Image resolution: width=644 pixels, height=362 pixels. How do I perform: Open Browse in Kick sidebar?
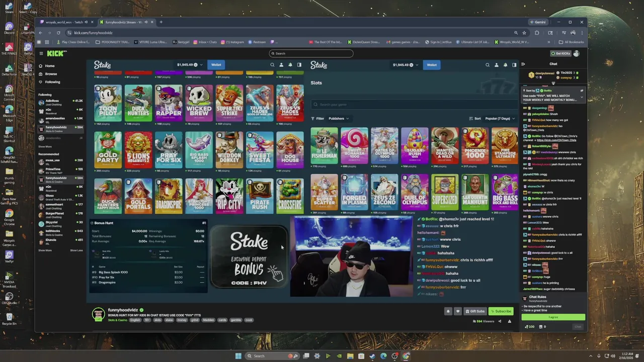[51, 74]
